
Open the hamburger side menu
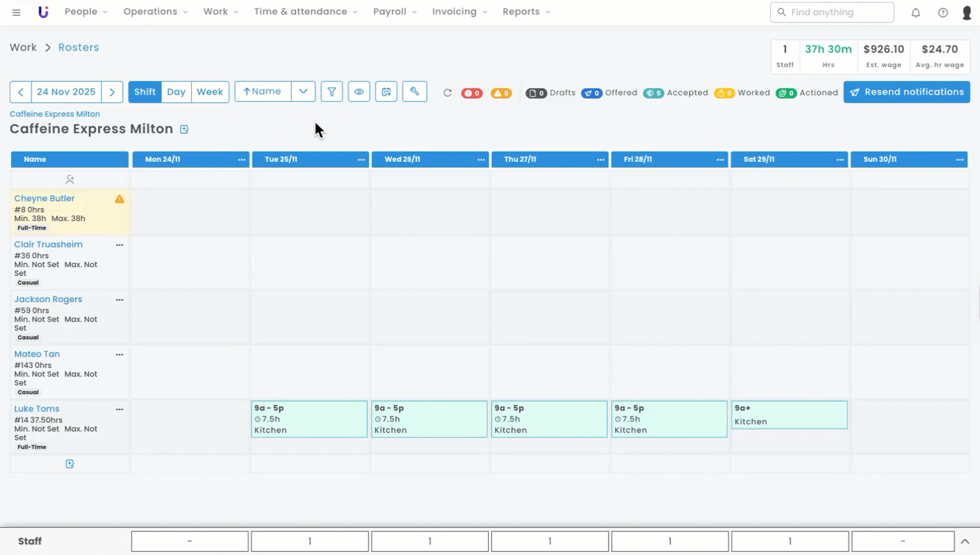[16, 12]
